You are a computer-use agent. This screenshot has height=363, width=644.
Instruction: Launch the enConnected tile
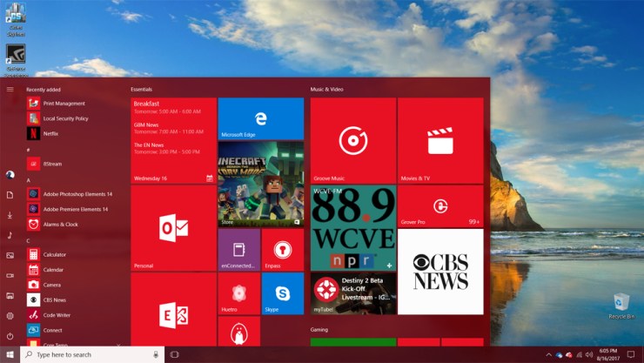pyautogui.click(x=239, y=250)
